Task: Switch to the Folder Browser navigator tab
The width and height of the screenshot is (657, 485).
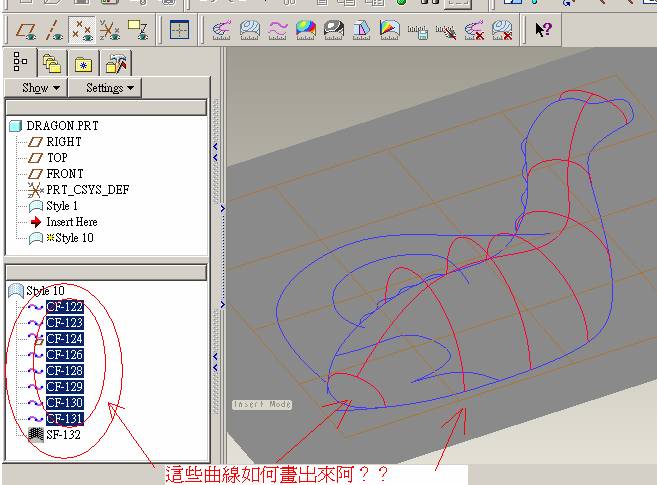Action: (x=52, y=64)
